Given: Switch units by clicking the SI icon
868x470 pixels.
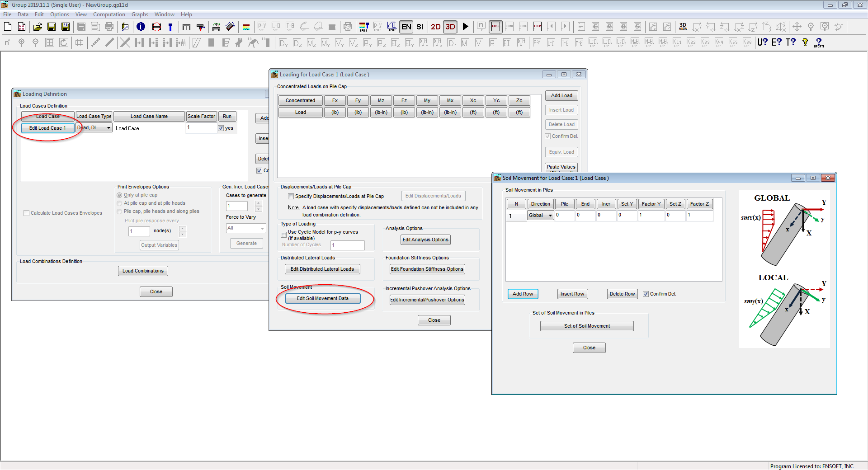Looking at the screenshot, I should coord(420,27).
